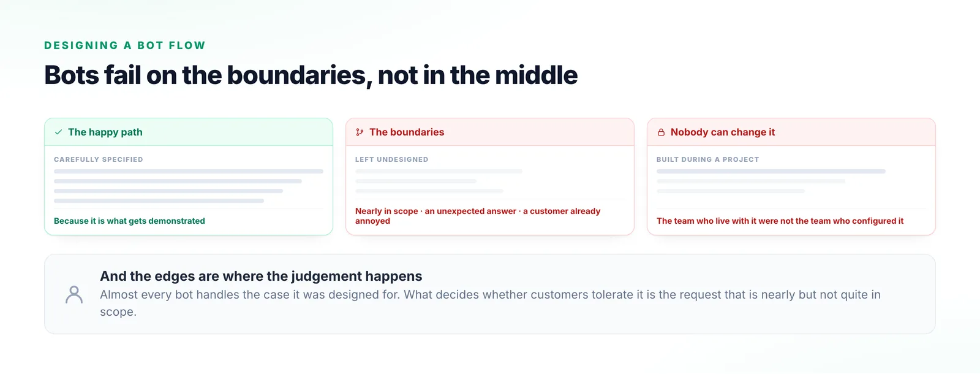This screenshot has width=980, height=374.
Task: Click Because it is what gets demonstrated
Action: tap(129, 221)
